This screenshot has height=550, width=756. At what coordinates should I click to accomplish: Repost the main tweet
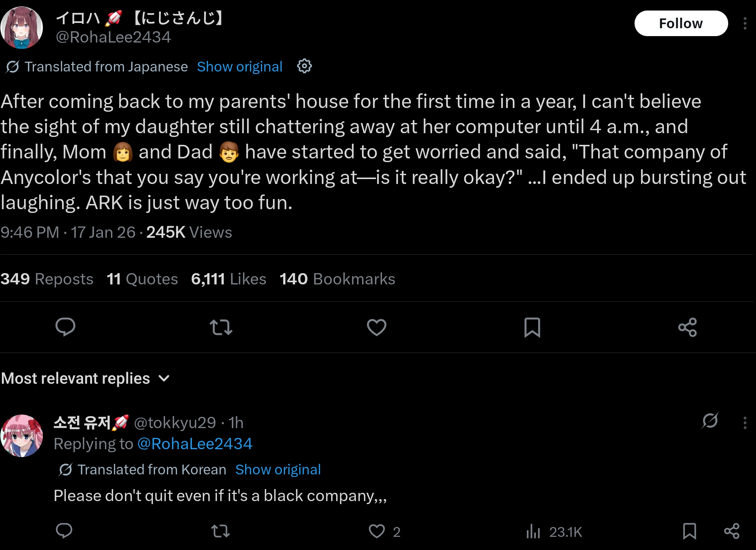pyautogui.click(x=221, y=327)
